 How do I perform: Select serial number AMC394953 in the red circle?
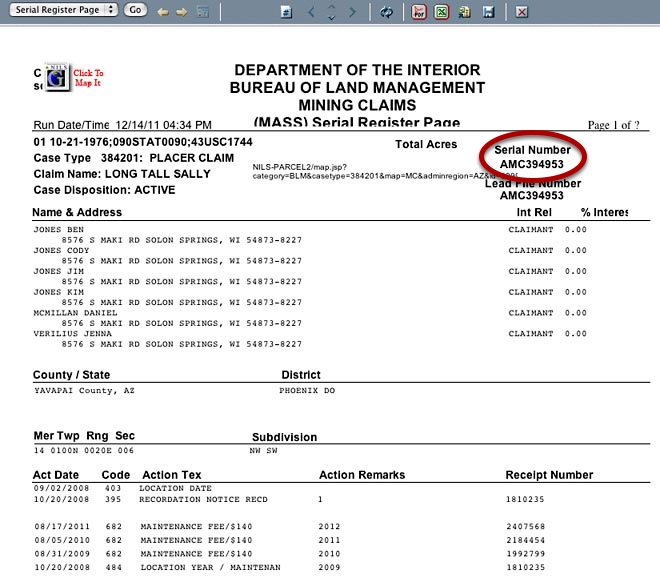(531, 164)
